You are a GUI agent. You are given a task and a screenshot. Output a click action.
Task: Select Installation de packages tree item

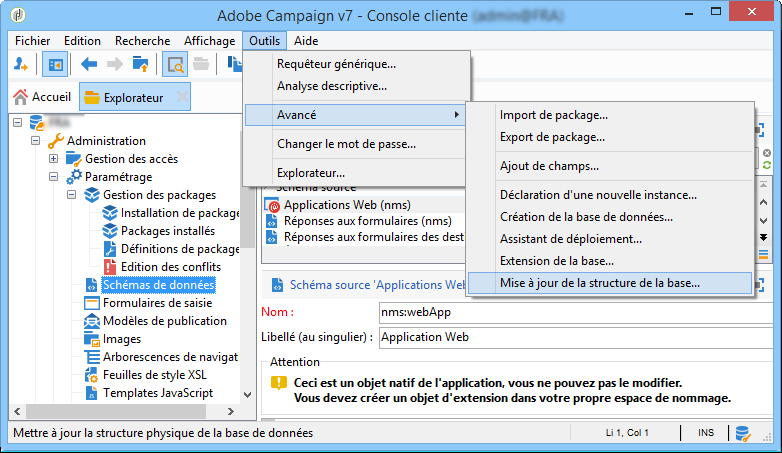[x=180, y=213]
